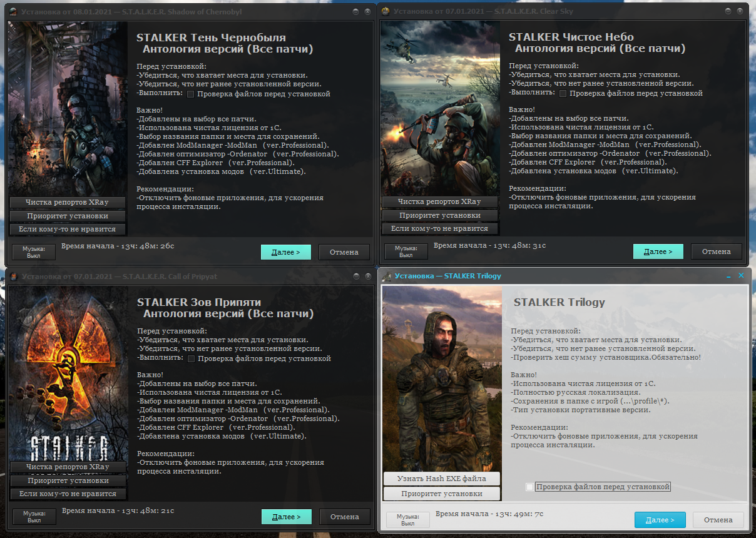Tick Проверка файлов checkbox in STALKER Trilogy
Screen dimensions: 756x538
coord(530,487)
